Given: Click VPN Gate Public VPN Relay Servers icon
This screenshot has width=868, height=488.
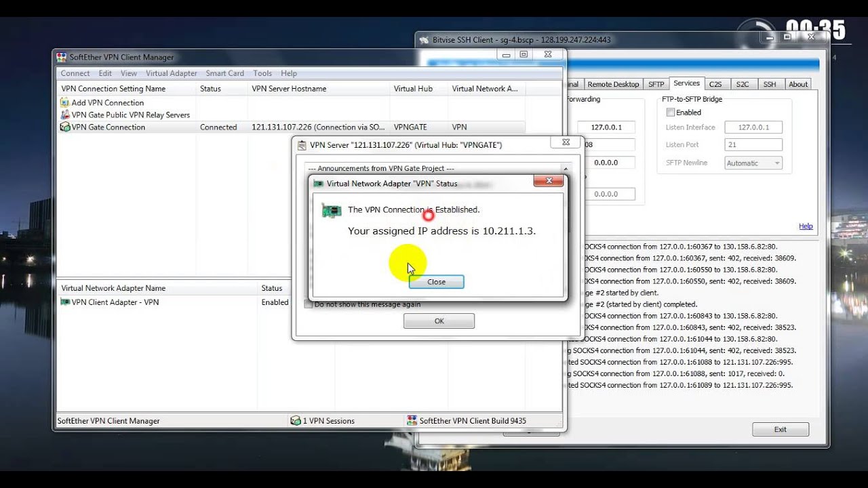Looking at the screenshot, I should (x=64, y=115).
